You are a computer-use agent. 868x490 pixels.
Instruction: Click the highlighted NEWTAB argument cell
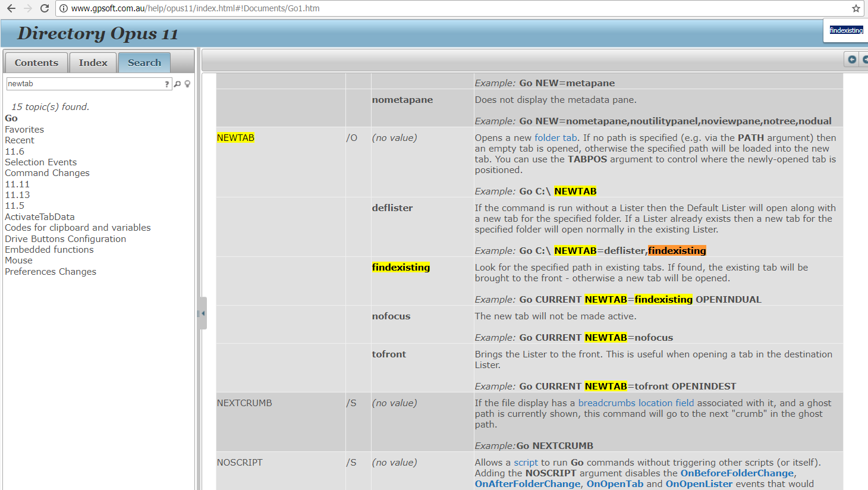coord(235,138)
